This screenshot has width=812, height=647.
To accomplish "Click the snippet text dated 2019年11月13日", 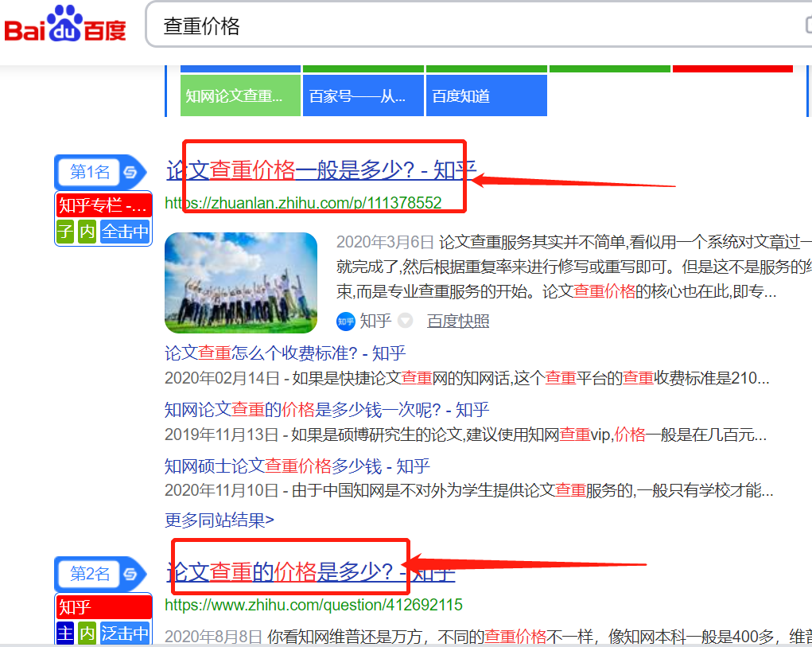I will tap(465, 435).
